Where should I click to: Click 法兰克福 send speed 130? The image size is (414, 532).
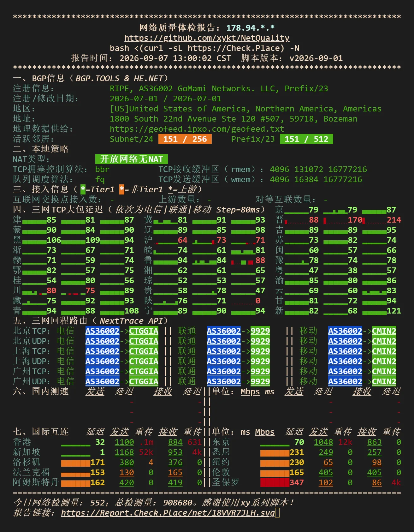coord(127,472)
